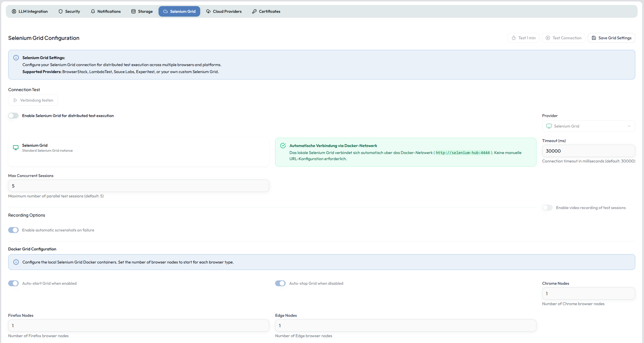Viewport: 644px width, 343px height.
Task: Click the monitor icon on Selenium Grid card
Action: pos(16,148)
